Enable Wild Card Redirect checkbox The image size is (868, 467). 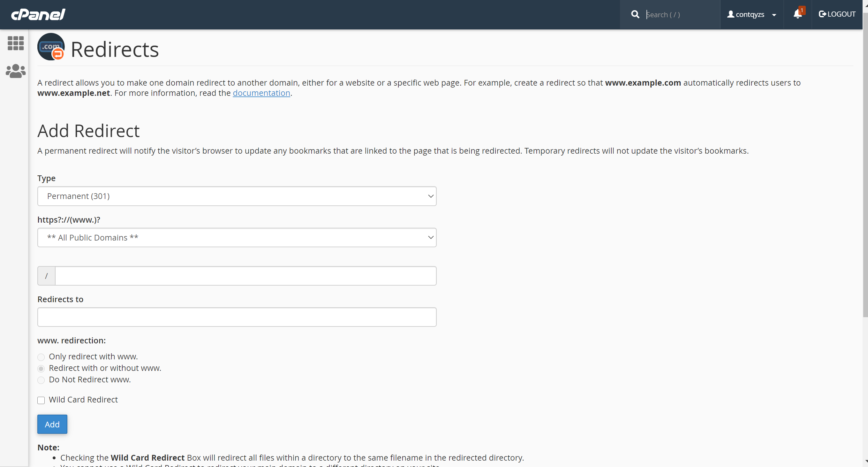click(41, 400)
